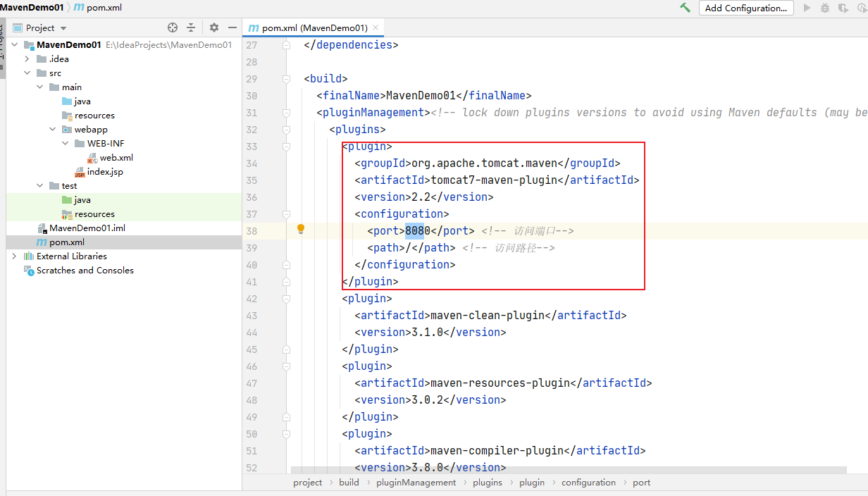This screenshot has width=868, height=496.
Task: Click Add Configuration... button
Action: click(x=746, y=8)
